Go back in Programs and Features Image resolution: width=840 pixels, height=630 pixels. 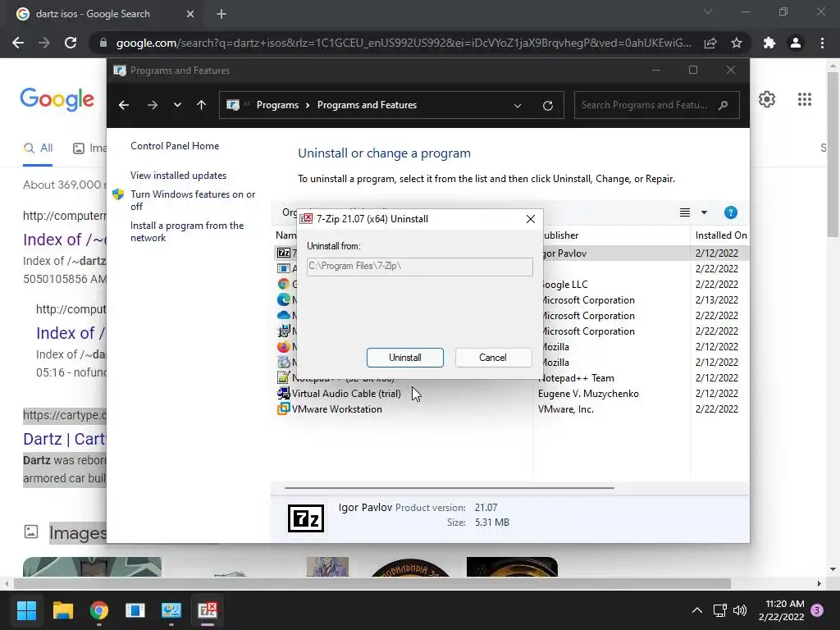point(124,105)
